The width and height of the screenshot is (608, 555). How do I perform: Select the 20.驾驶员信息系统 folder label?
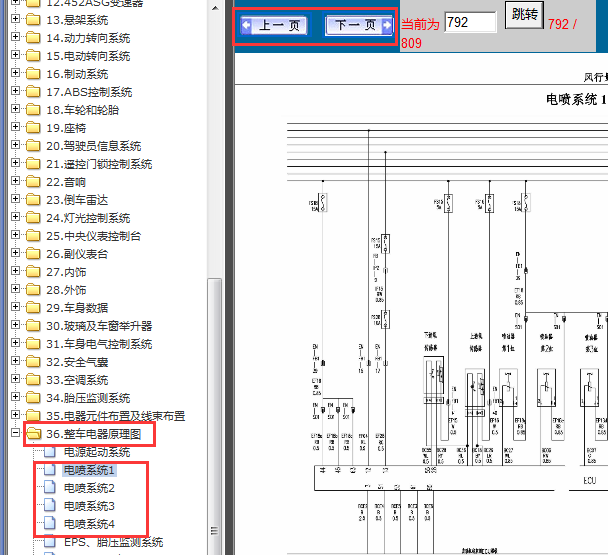94,146
